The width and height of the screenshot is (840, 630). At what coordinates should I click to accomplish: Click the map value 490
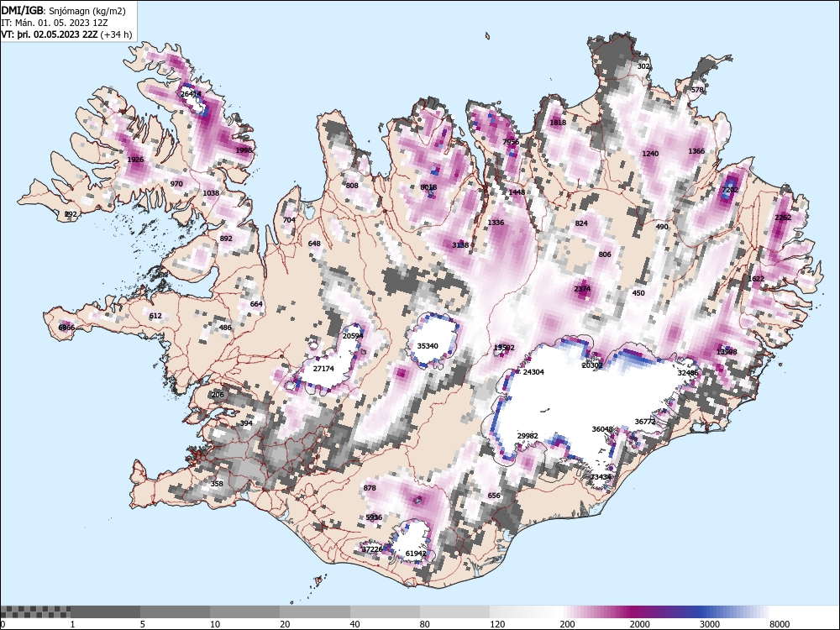point(662,227)
